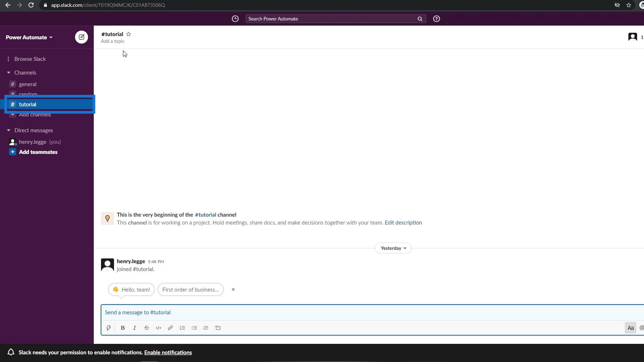
Task: Select the general channel
Action: (28, 84)
